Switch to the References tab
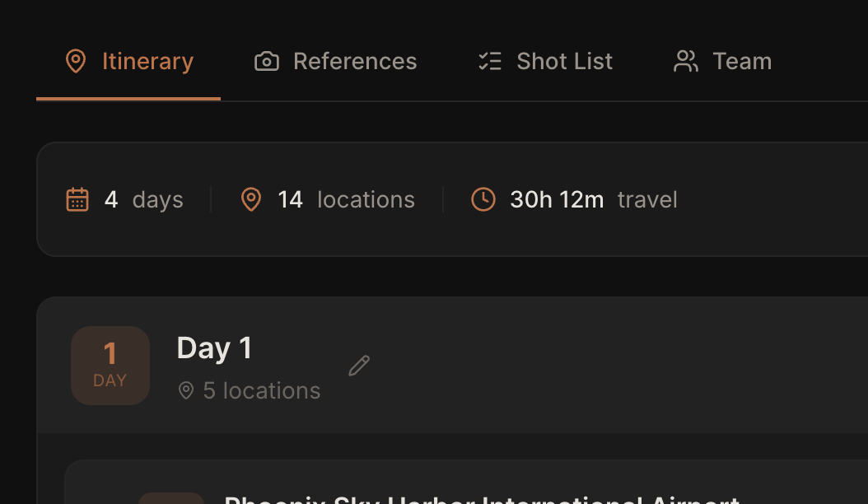The image size is (868, 504). click(335, 61)
